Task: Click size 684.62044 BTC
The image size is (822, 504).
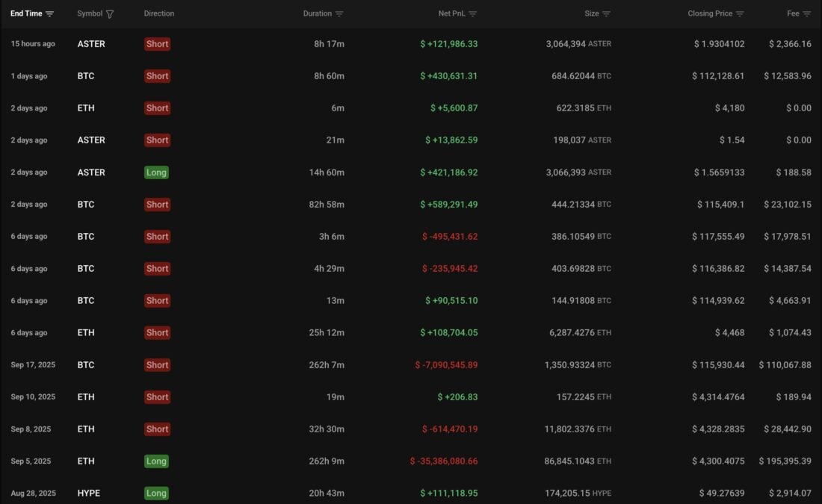Action: tap(581, 76)
